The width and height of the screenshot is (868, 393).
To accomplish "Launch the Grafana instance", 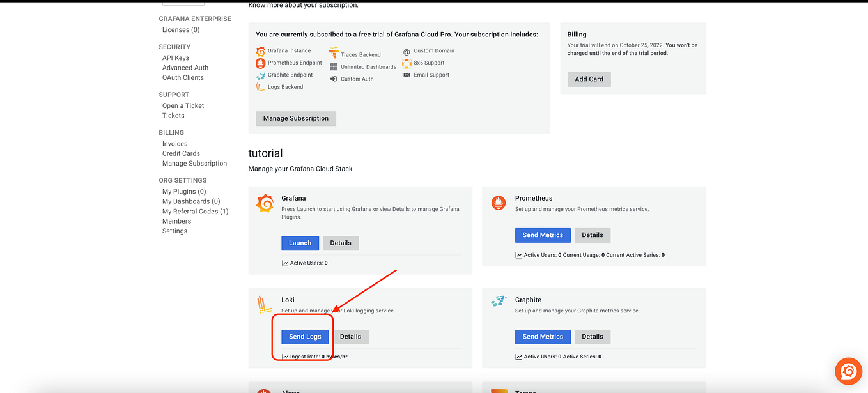I will [x=300, y=243].
